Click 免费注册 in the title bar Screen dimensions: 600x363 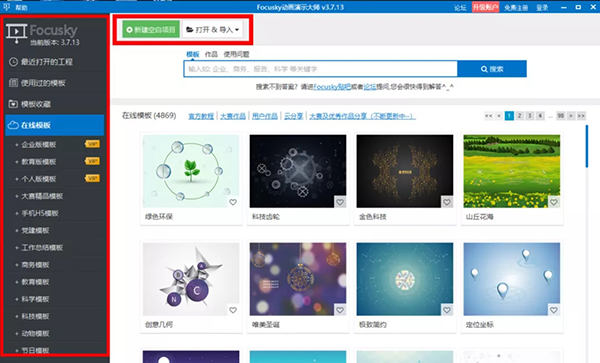click(x=516, y=8)
